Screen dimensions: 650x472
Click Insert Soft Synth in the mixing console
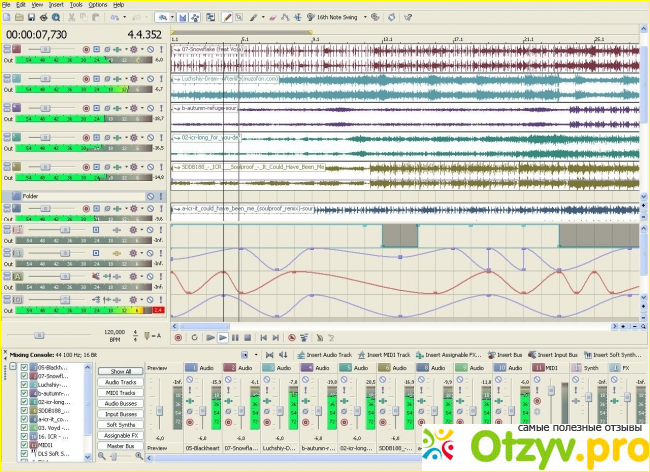pyautogui.click(x=594, y=355)
